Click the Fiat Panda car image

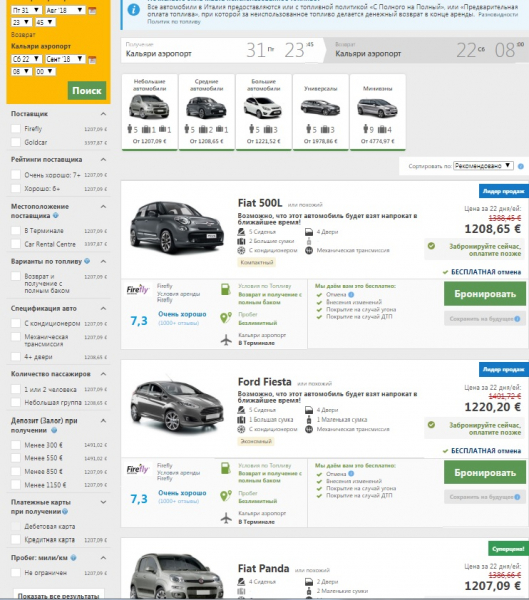177,576
